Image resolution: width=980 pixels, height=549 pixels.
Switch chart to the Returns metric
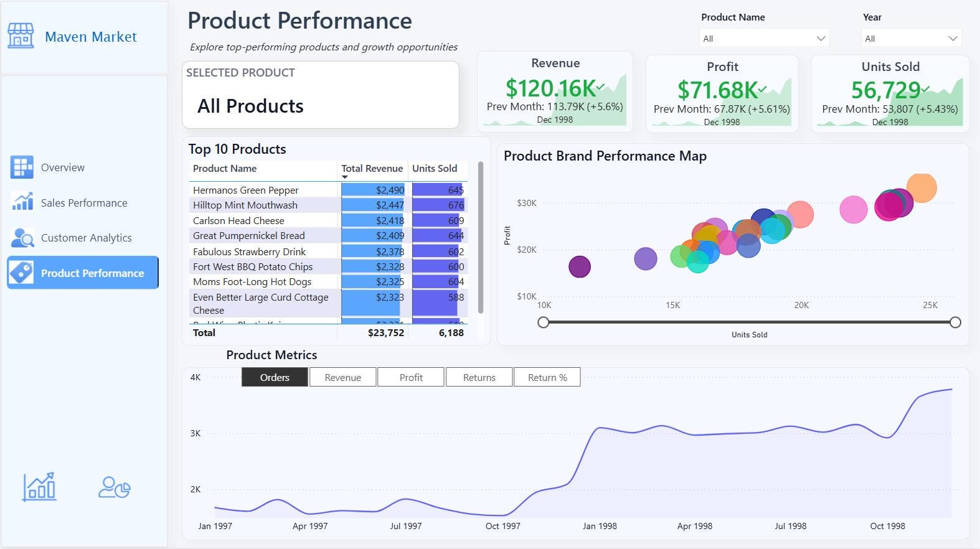click(x=479, y=377)
